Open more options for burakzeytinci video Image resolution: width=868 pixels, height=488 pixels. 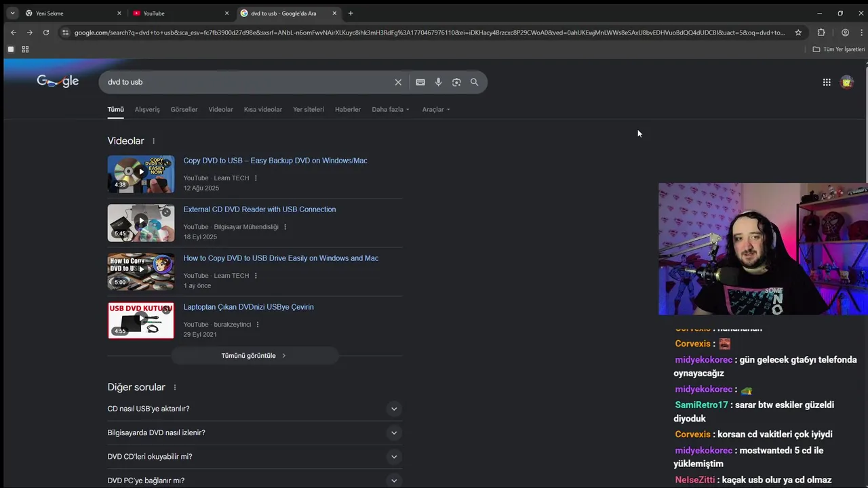point(258,325)
